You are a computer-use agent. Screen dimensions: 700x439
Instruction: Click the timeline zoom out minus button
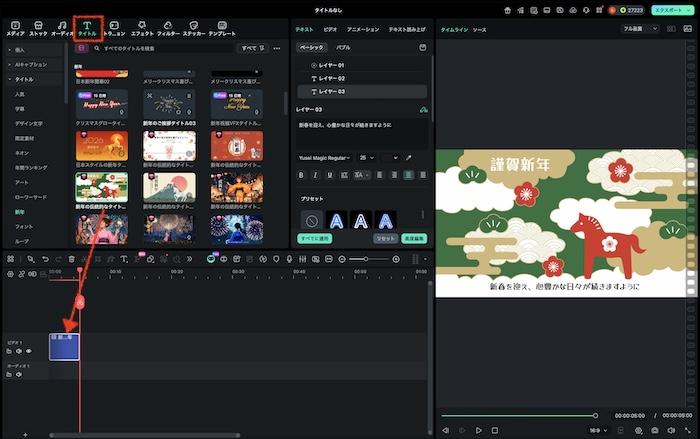coord(342,259)
